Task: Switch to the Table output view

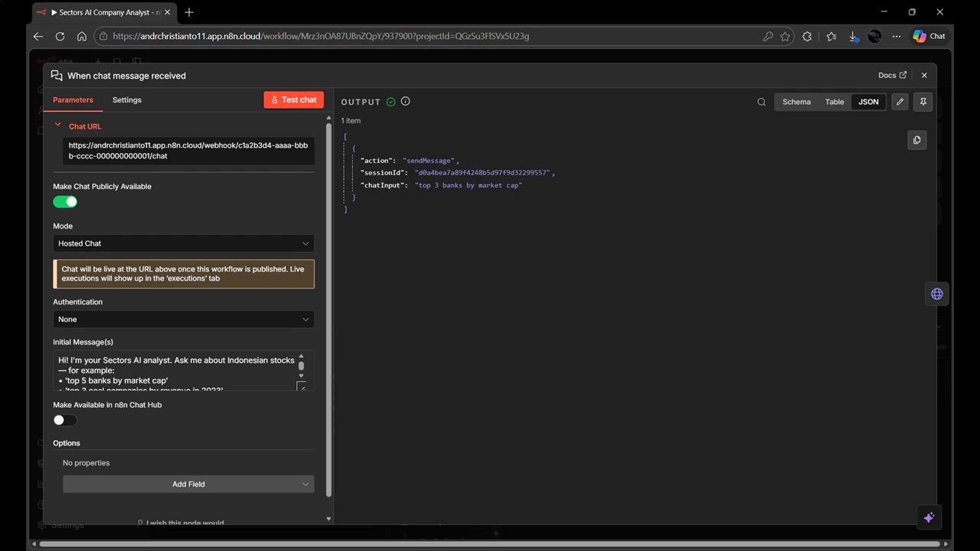Action: coord(834,101)
